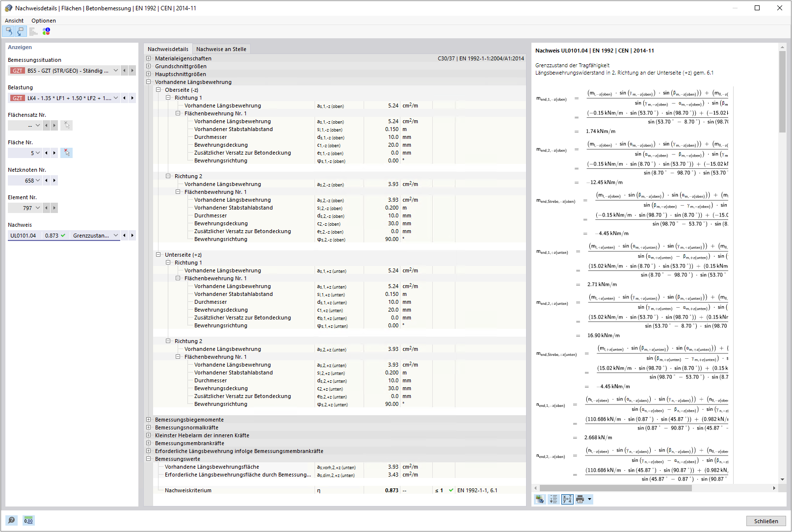Open the help speech-bubble icon
Screen dimensions: 792x532
tap(12, 520)
